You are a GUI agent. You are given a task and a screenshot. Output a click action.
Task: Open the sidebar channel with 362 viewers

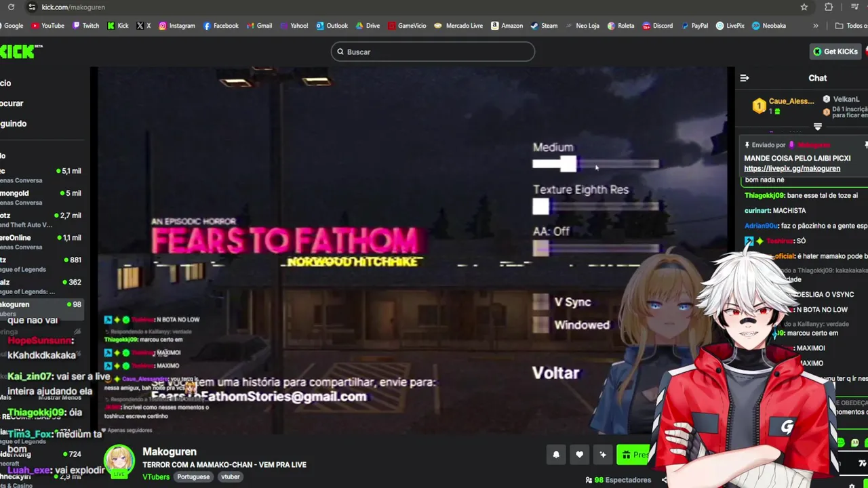(x=41, y=287)
